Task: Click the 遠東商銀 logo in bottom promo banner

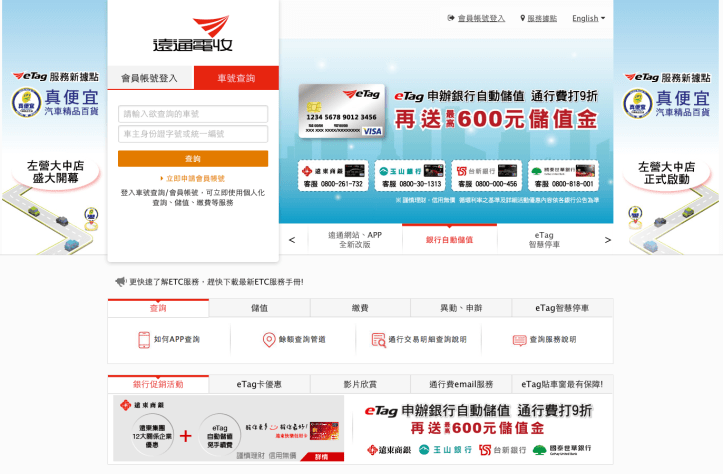Action: [142, 405]
